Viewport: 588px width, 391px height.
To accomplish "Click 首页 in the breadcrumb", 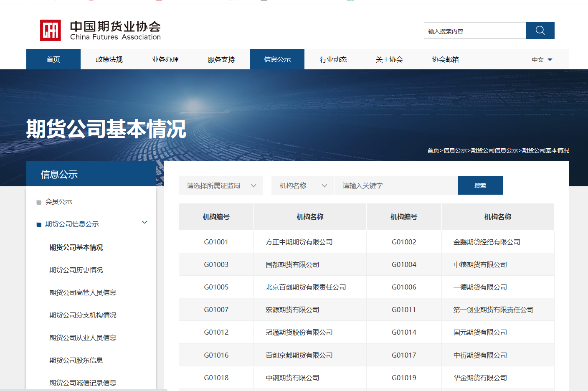I will coord(433,150).
